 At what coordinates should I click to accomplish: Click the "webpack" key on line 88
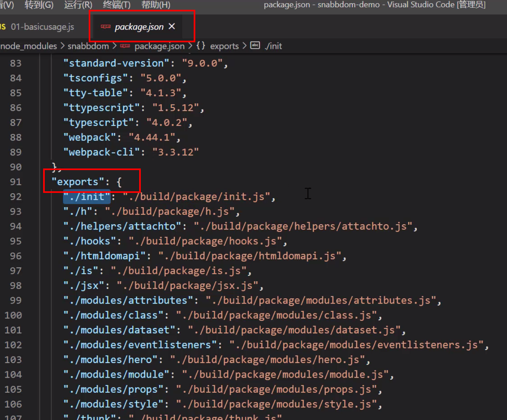[90, 138]
